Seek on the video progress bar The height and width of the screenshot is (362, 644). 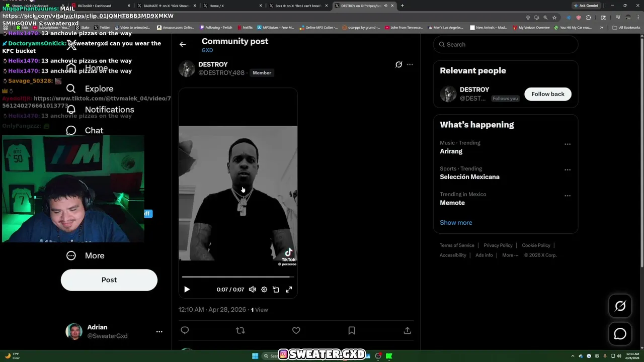click(x=238, y=277)
